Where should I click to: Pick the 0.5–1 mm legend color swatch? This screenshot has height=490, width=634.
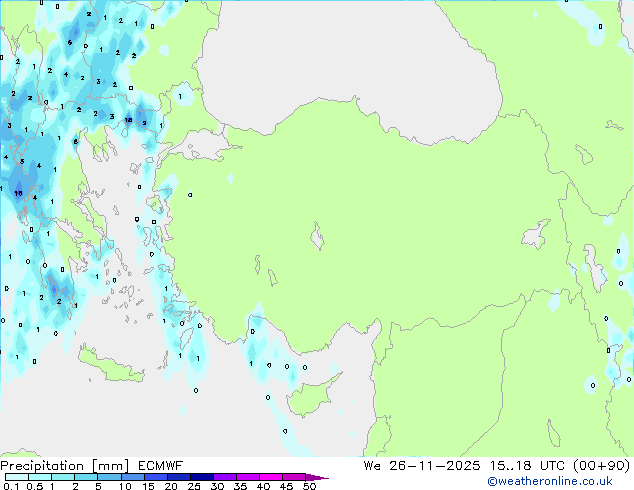(x=40, y=477)
